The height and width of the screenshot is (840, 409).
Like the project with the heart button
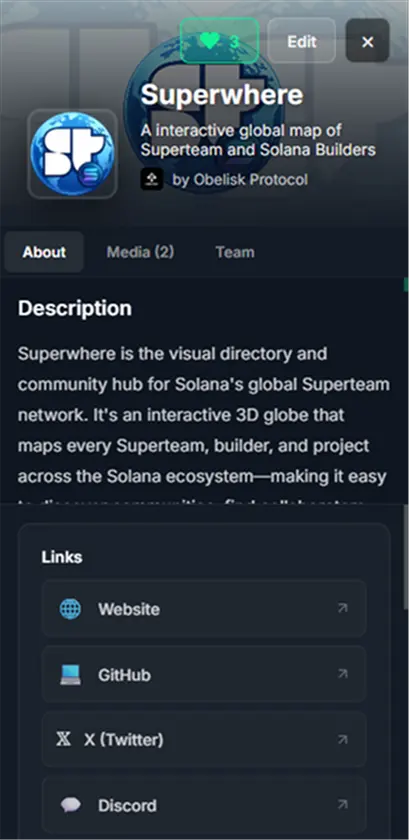(x=219, y=41)
